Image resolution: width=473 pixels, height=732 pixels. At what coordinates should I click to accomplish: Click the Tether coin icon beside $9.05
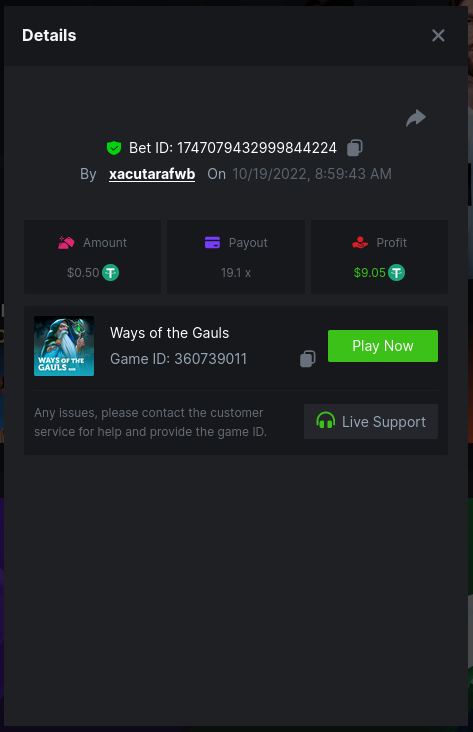tap(396, 273)
